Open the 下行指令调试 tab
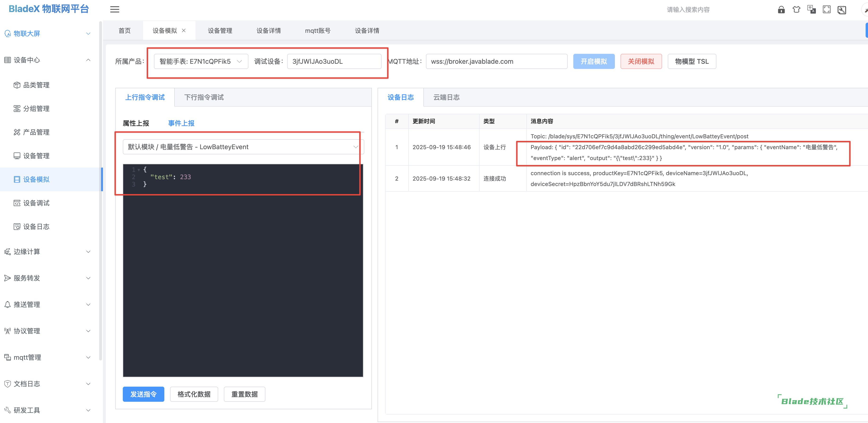This screenshot has width=868, height=423. click(204, 97)
